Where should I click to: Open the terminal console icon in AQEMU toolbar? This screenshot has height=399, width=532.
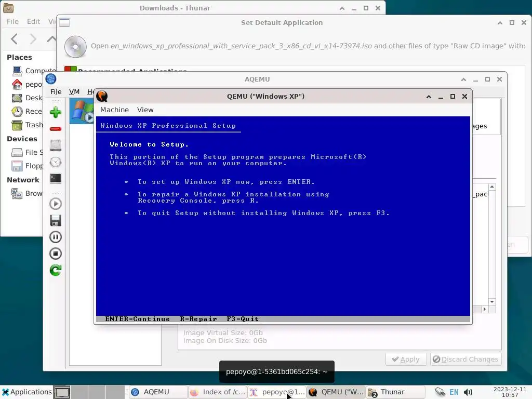click(55, 179)
